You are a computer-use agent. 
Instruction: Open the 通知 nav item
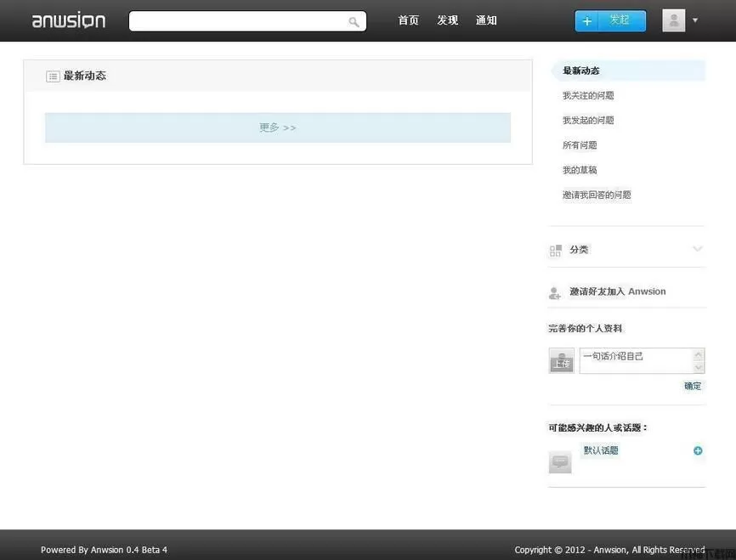[x=486, y=20]
